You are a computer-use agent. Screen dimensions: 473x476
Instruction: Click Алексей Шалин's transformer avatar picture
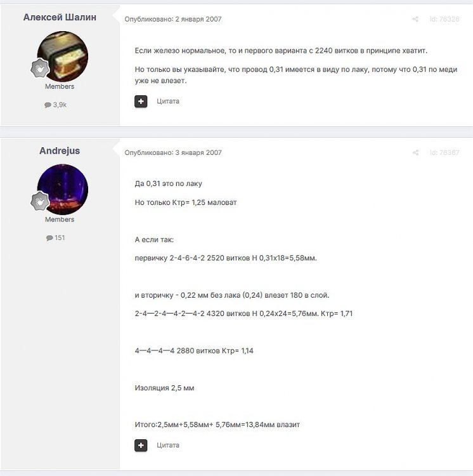tap(63, 56)
